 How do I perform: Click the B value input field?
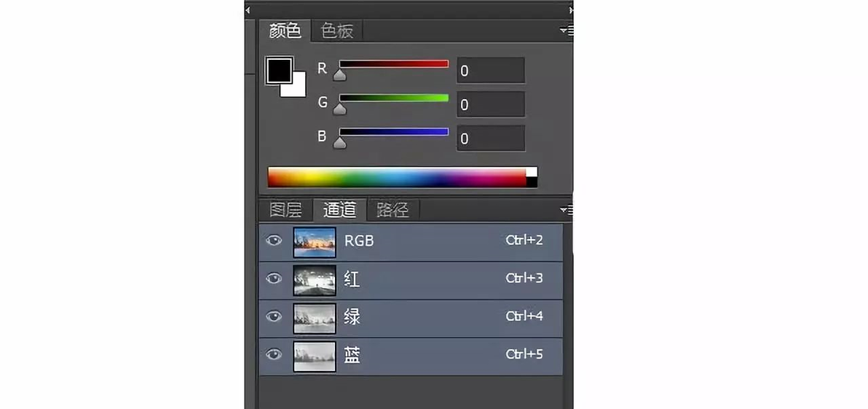click(491, 138)
